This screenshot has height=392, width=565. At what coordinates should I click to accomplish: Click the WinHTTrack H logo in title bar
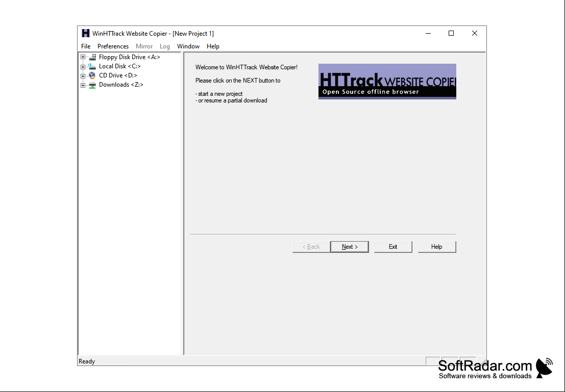pyautogui.click(x=85, y=33)
